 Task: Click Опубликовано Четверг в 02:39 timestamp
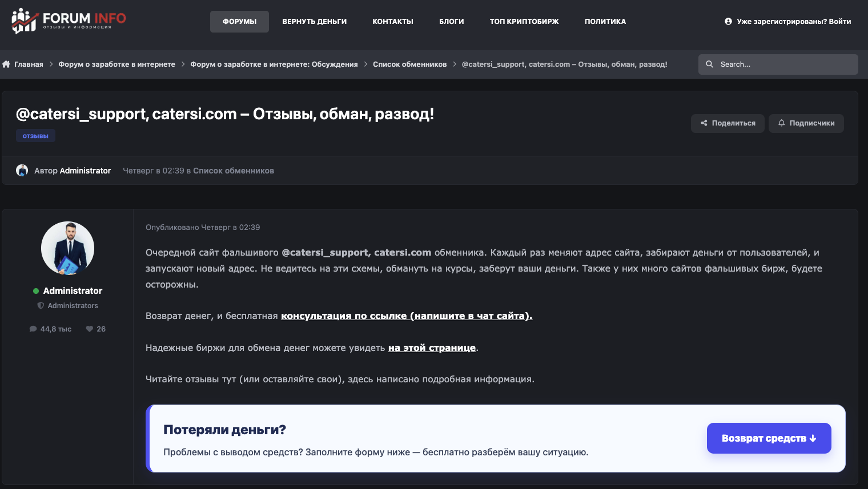[203, 227]
